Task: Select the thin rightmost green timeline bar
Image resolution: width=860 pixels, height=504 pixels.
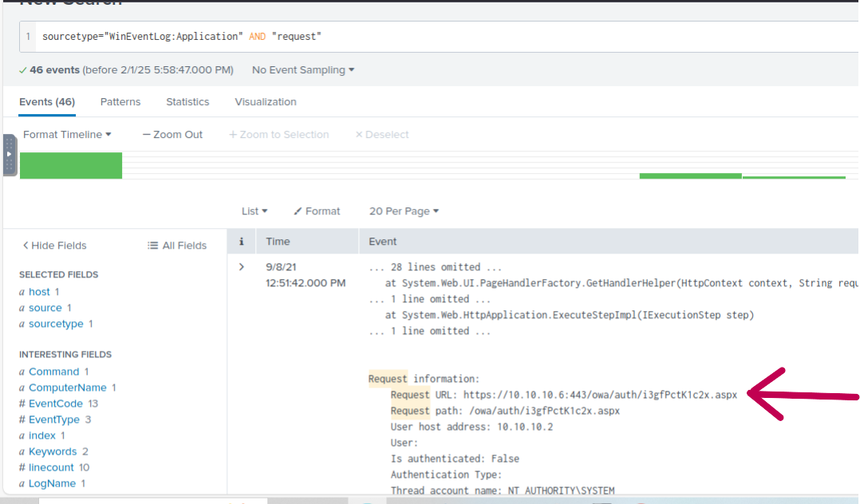Action: (794, 178)
